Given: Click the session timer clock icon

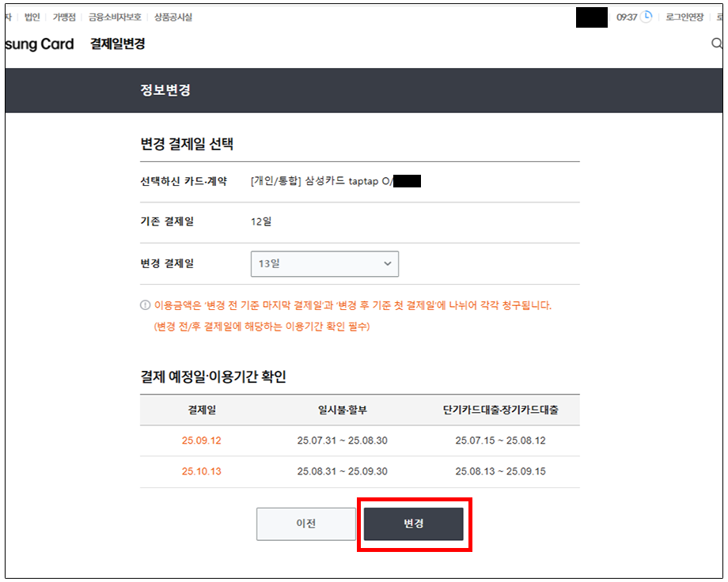Looking at the screenshot, I should point(646,17).
